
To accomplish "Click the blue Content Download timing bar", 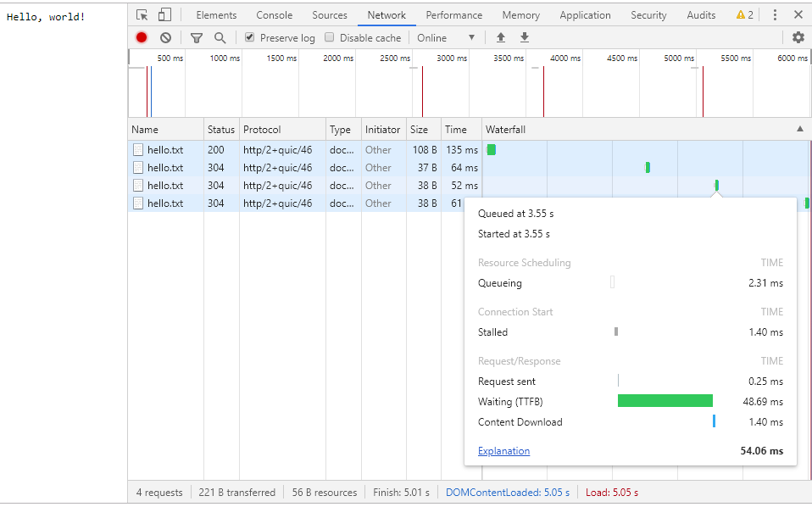I will point(715,421).
